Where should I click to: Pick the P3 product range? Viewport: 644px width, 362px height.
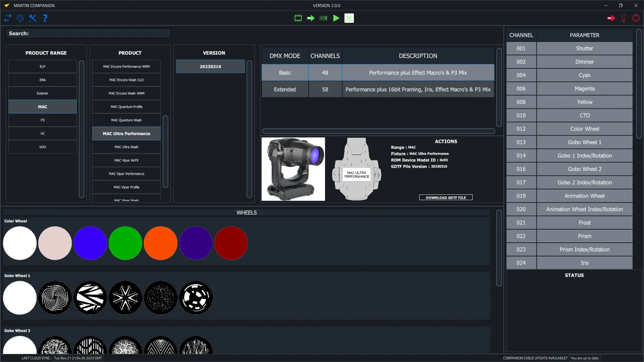coord(42,120)
